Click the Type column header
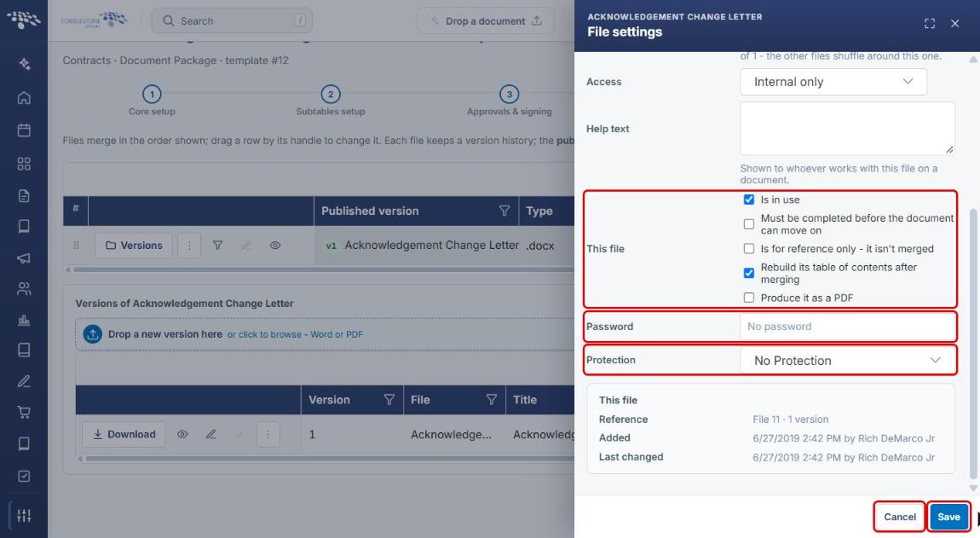 pos(547,211)
